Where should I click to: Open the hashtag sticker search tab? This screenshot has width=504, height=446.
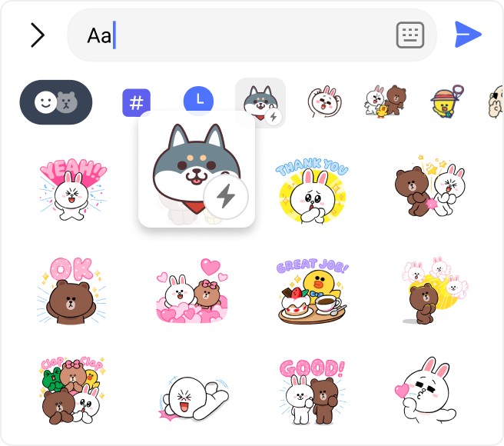136,102
